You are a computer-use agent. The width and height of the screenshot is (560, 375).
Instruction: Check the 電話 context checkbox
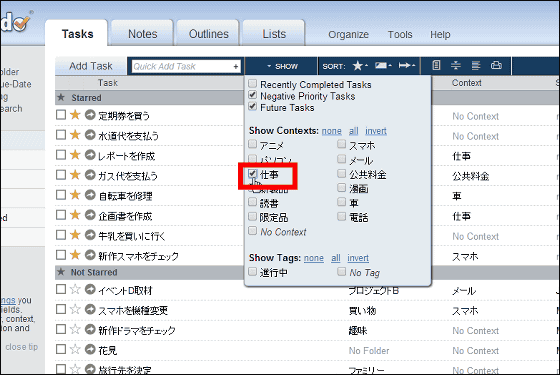342,217
